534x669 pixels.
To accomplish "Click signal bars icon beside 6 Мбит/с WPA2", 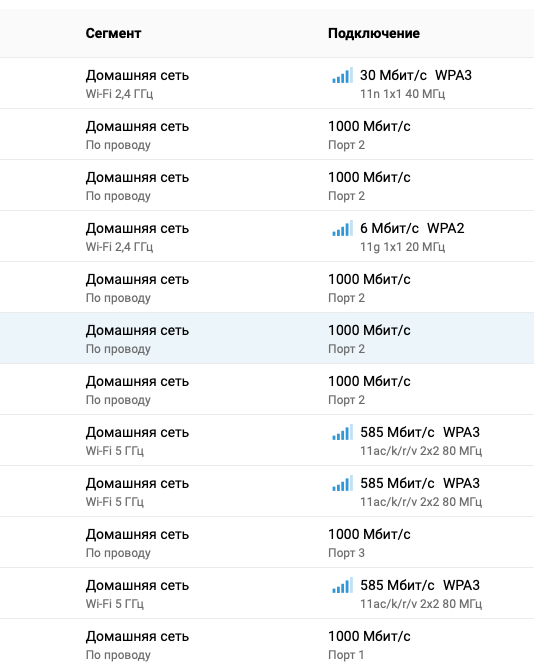I will [342, 229].
